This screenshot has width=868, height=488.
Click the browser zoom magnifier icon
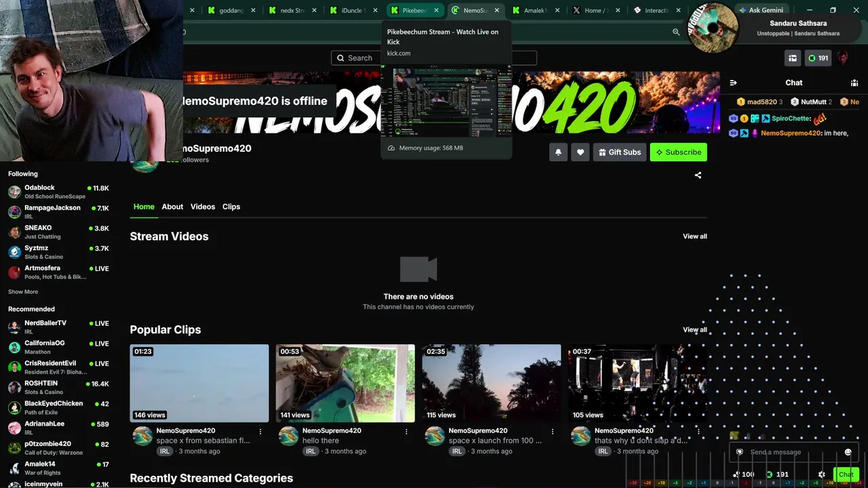pyautogui.click(x=676, y=32)
